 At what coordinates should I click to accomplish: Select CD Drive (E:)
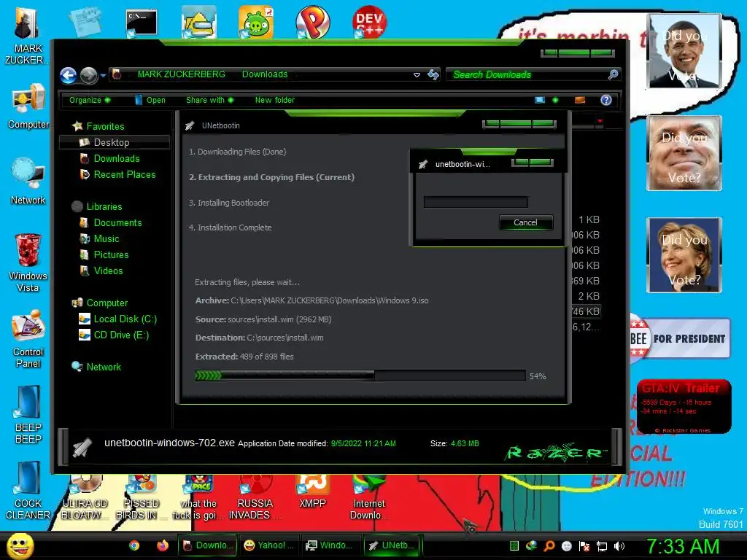point(115,335)
